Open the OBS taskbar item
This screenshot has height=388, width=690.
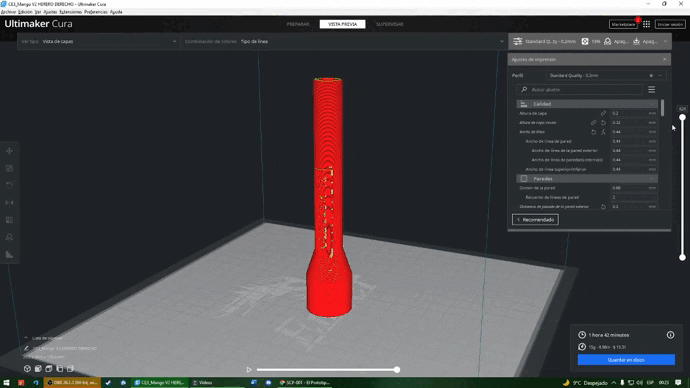tap(72, 383)
